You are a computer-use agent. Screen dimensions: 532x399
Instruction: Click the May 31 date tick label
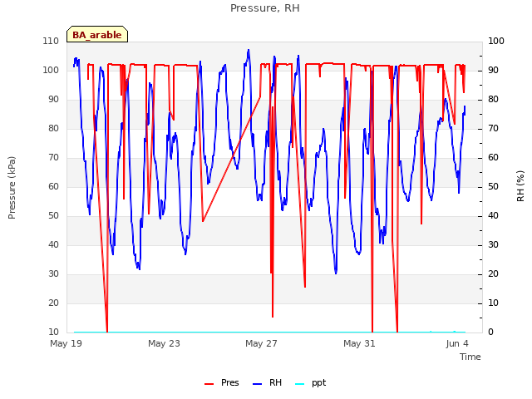[x=359, y=343]
